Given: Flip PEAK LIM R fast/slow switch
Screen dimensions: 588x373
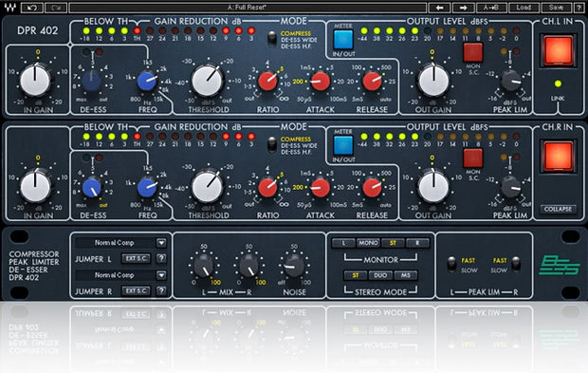Looking at the screenshot, I should tap(516, 264).
